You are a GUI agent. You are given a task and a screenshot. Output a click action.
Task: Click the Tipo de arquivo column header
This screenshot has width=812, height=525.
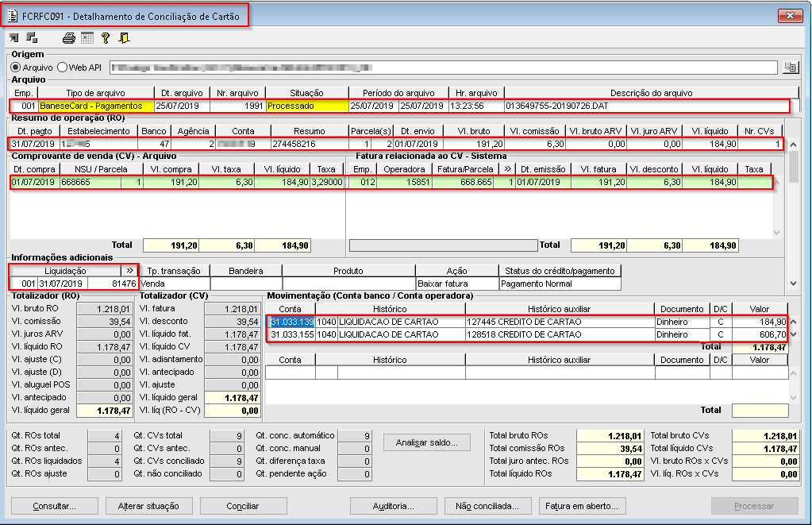tap(96, 93)
